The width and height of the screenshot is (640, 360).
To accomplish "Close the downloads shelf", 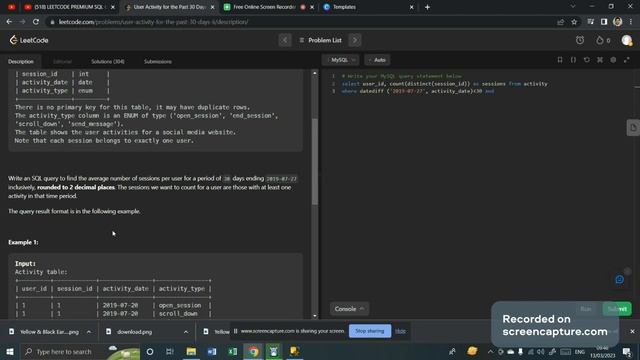I will [632, 331].
